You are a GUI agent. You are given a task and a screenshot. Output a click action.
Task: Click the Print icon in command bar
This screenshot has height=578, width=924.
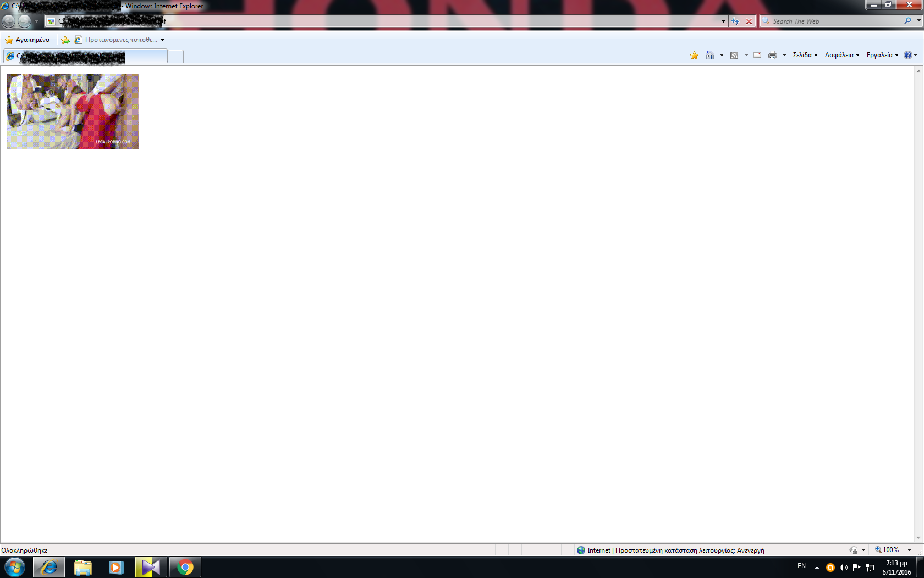[773, 55]
